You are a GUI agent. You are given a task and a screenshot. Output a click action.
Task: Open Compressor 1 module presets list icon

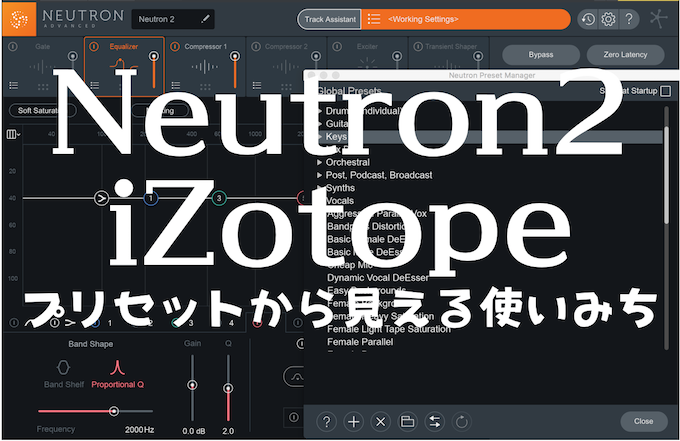(176, 85)
